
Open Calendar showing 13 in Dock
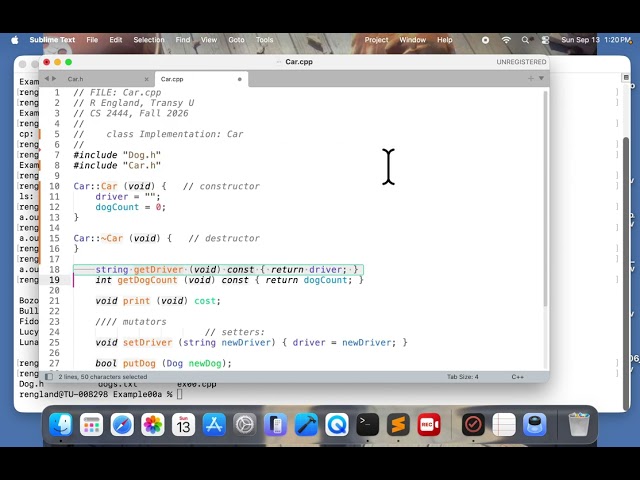(x=183, y=425)
